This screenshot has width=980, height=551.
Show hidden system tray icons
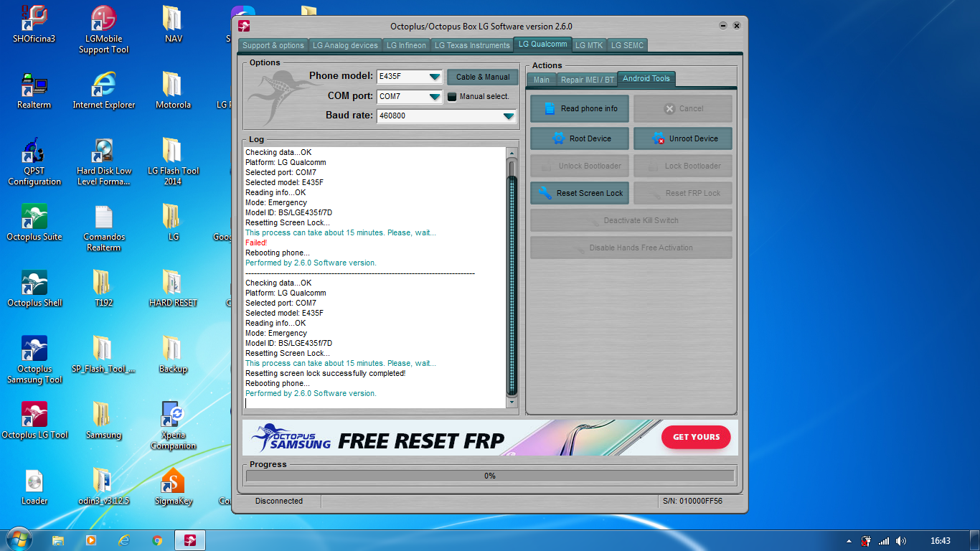(x=849, y=541)
